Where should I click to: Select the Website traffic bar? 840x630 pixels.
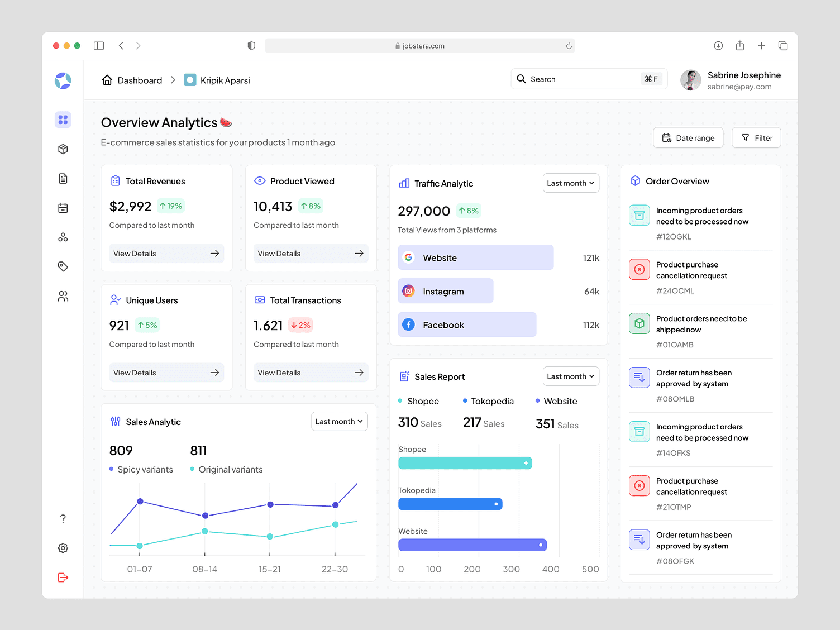(476, 257)
